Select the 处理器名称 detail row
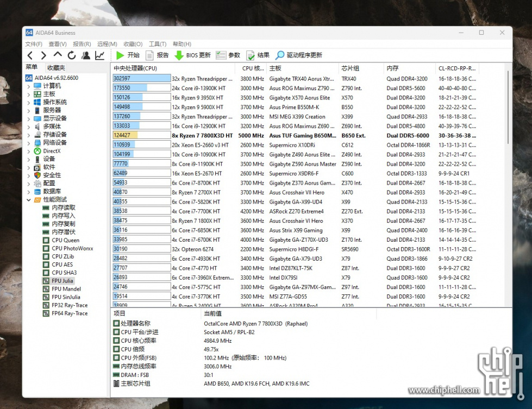532x409 pixels. 210,324
